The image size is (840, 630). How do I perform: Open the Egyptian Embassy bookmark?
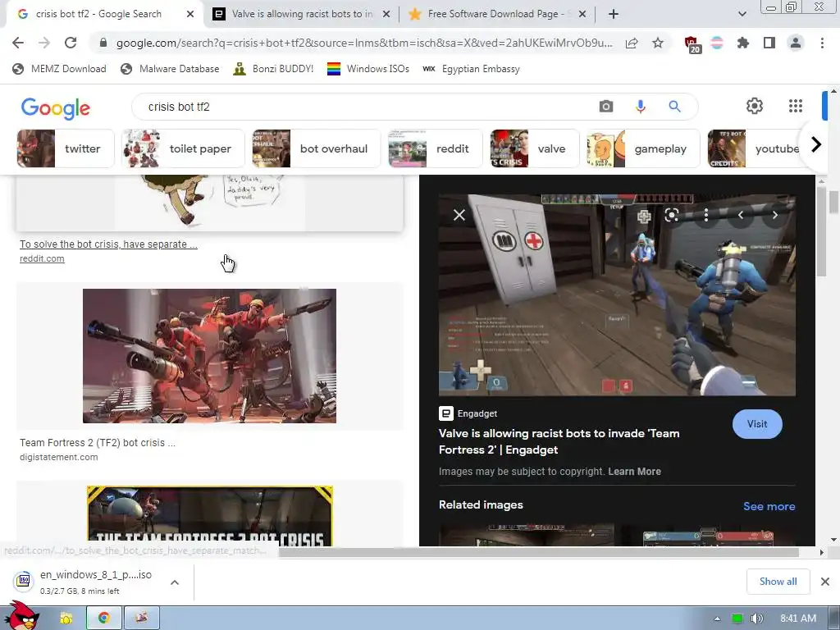pos(472,69)
